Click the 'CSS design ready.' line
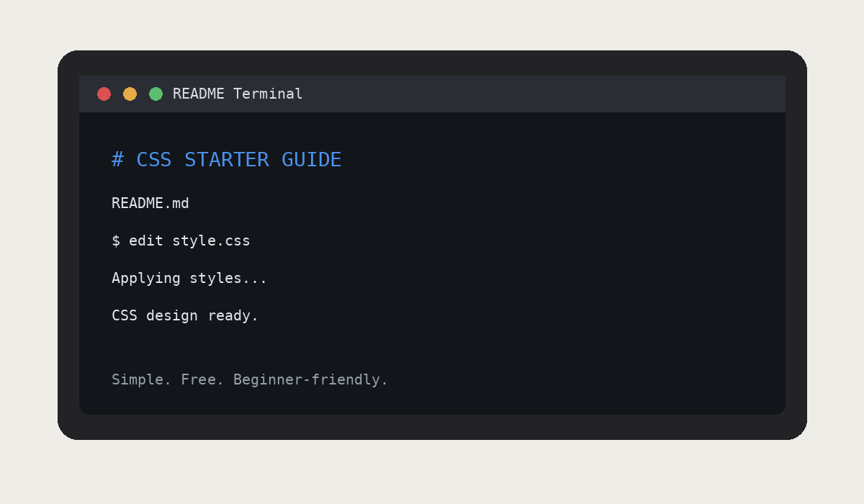This screenshot has height=504, width=864. pyautogui.click(x=185, y=315)
